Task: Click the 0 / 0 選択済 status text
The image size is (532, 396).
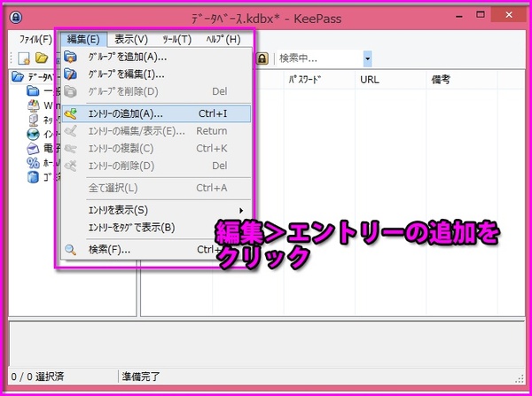Action: point(37,377)
